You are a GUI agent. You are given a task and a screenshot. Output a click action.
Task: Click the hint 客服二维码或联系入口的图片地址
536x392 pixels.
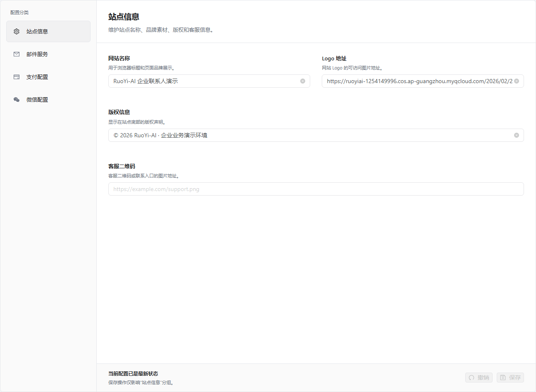click(144, 176)
